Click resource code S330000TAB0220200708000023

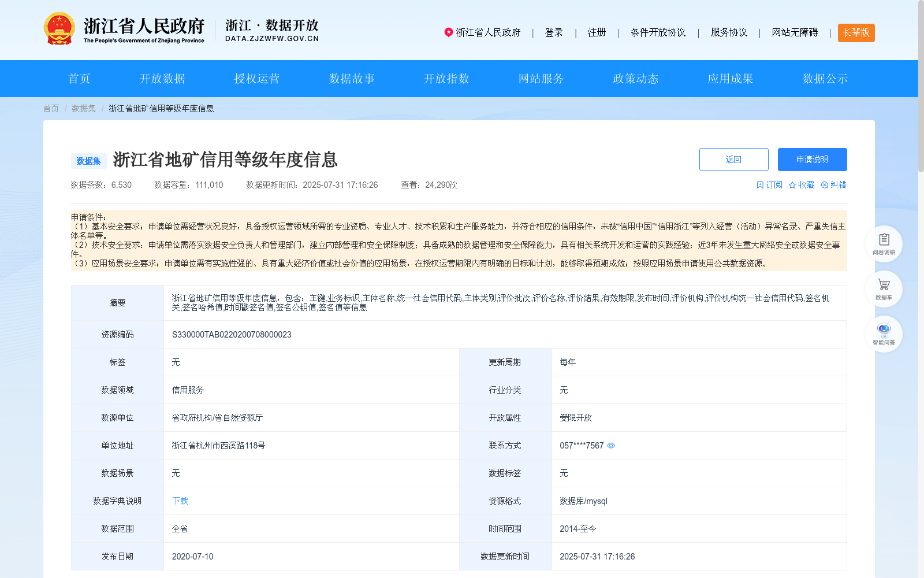tap(232, 335)
